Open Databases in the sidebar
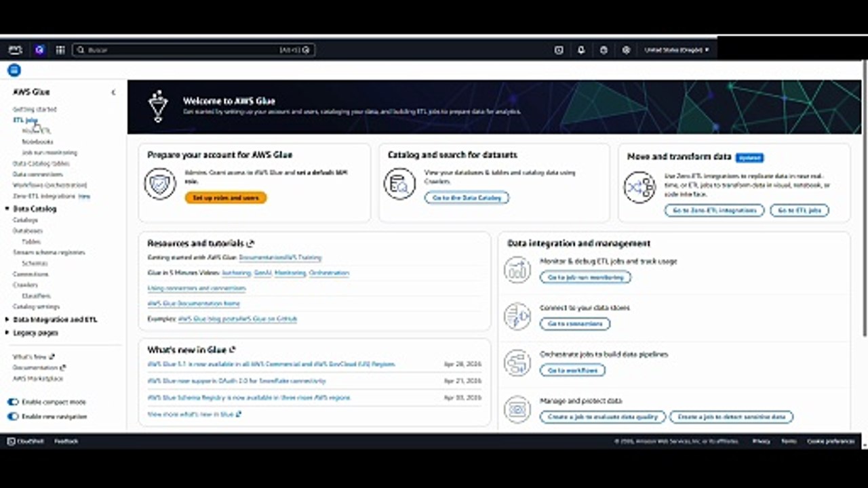868x488 pixels. click(28, 230)
